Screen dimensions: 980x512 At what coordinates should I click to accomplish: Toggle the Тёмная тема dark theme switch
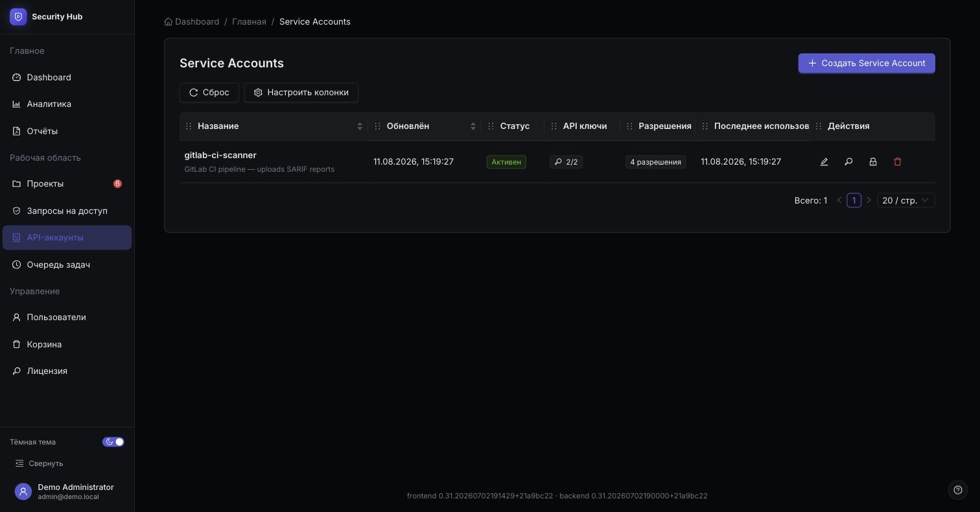point(113,442)
